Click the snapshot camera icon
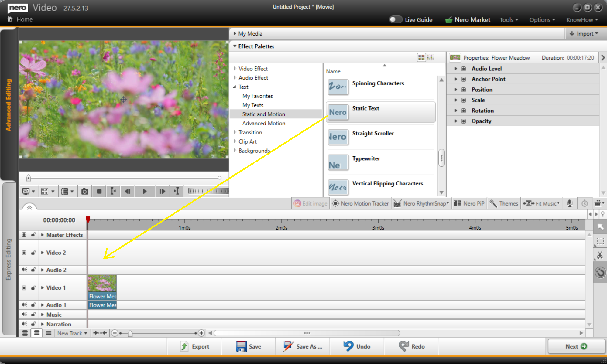The image size is (607, 364). (x=84, y=191)
